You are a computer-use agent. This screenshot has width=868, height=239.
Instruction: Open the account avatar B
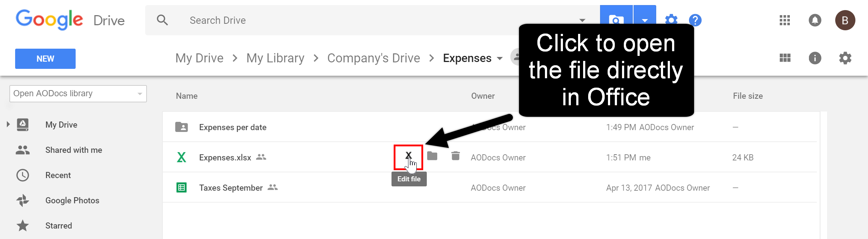click(845, 20)
